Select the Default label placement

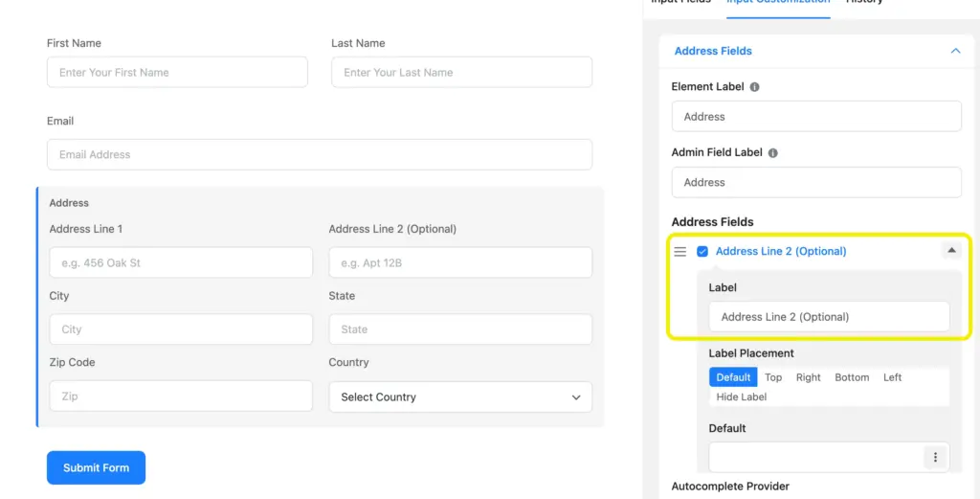click(x=733, y=377)
